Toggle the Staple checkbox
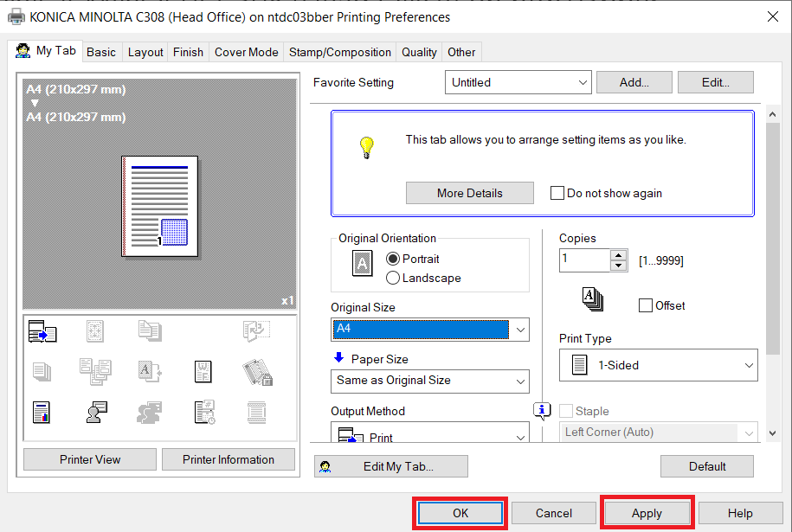This screenshot has width=792, height=532. pos(566,411)
